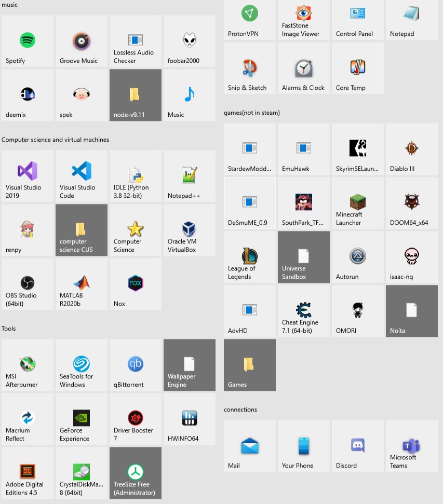The height and width of the screenshot is (504, 443).
Task: Open Alarms & Clock
Action: pyautogui.click(x=304, y=68)
